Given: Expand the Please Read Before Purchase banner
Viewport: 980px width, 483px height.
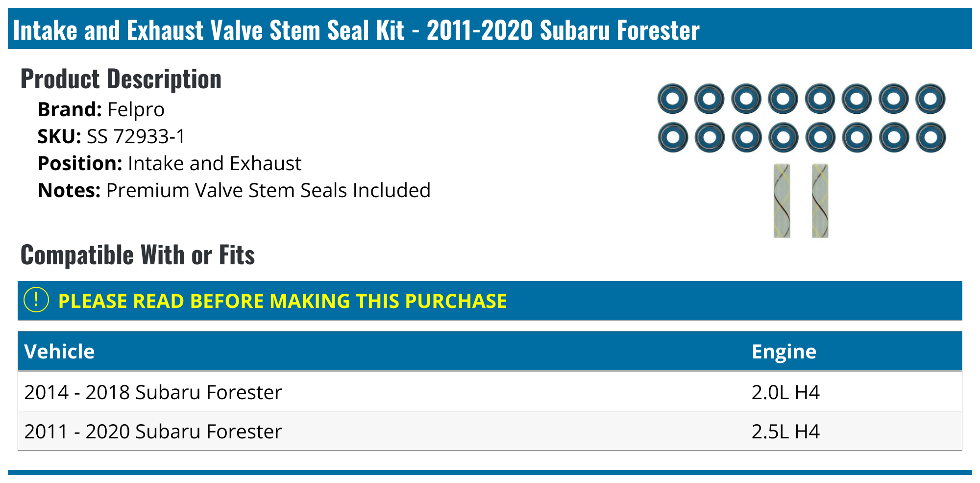Looking at the screenshot, I should (x=282, y=301).
